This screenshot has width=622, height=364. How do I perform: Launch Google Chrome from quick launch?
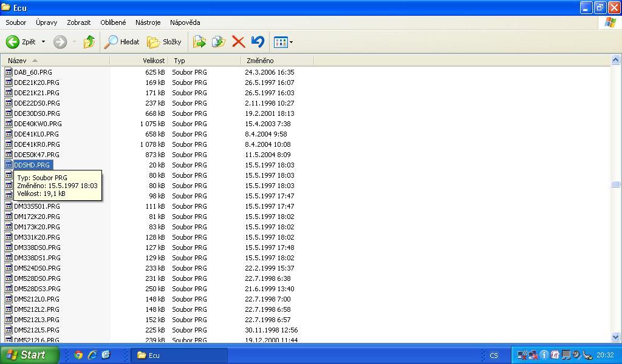click(78, 355)
